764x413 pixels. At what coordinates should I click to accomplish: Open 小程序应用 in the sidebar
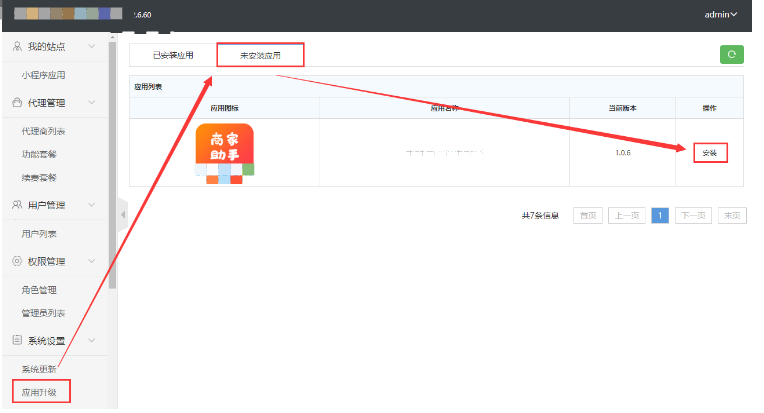click(x=43, y=75)
